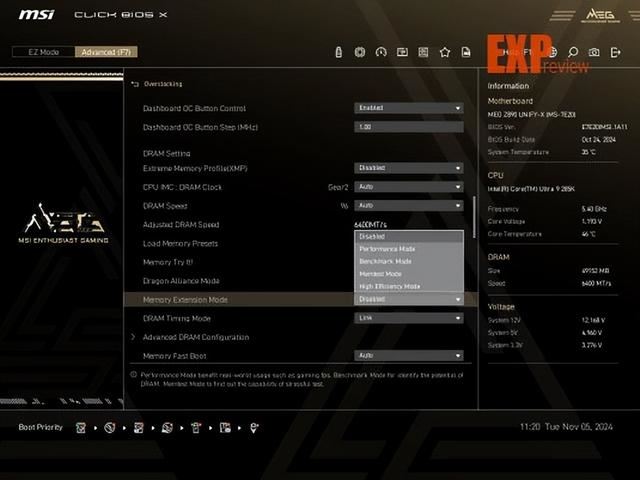
Task: Open favorites via the star icon
Action: 444,52
